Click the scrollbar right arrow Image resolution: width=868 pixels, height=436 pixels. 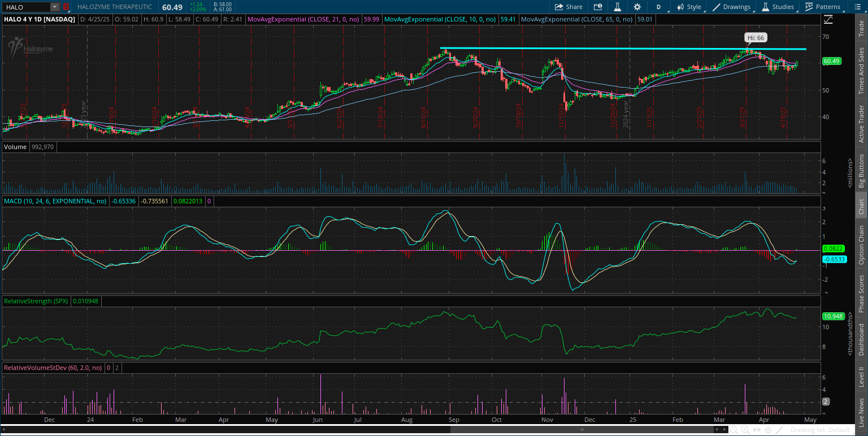click(x=725, y=430)
